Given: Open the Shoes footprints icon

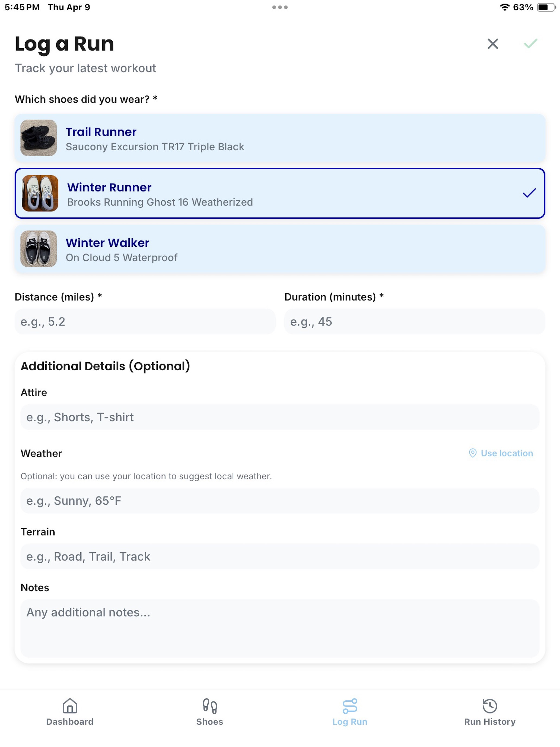Looking at the screenshot, I should [210, 706].
